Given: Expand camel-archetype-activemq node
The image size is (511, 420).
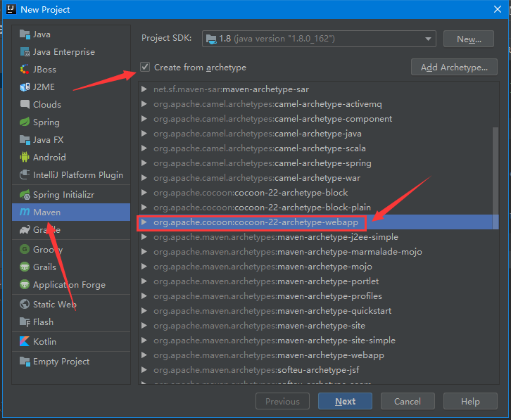Looking at the screenshot, I should [x=144, y=104].
